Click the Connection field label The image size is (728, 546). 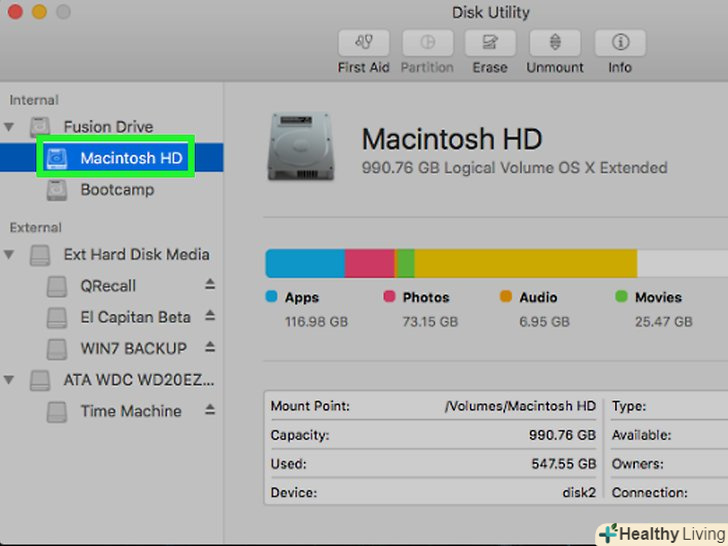650,493
